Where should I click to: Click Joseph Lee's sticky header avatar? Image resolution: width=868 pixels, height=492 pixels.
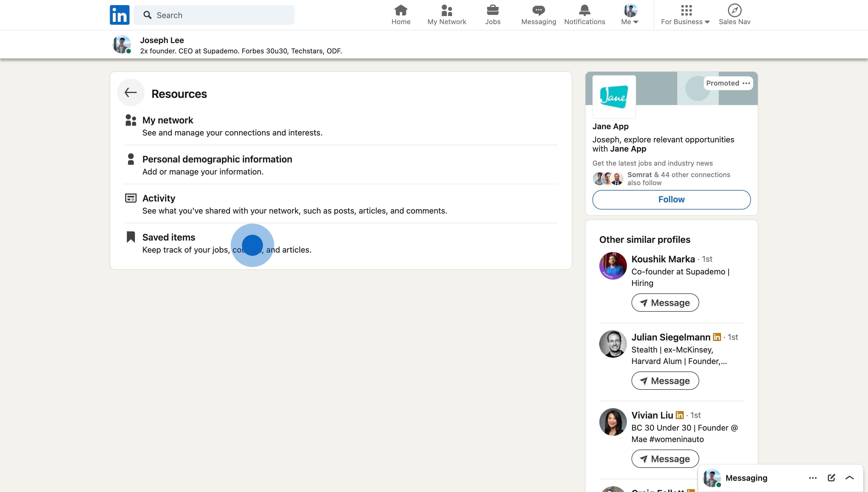click(x=122, y=44)
